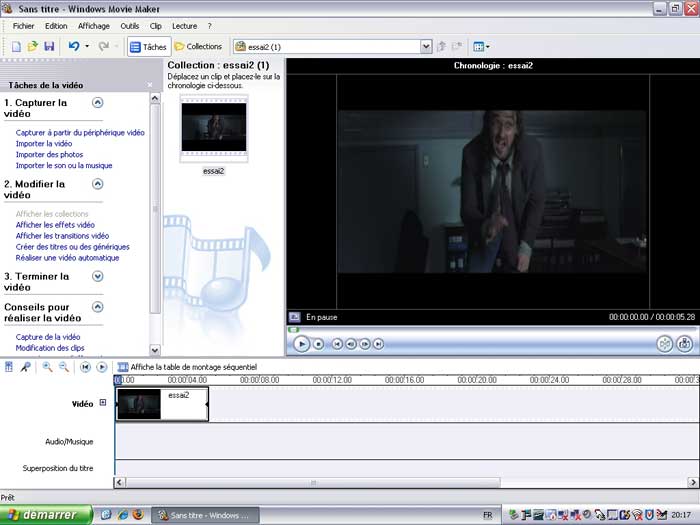The image size is (700, 525).
Task: Click the timeline horizontal scrollbar right arrow
Action: tap(693, 482)
